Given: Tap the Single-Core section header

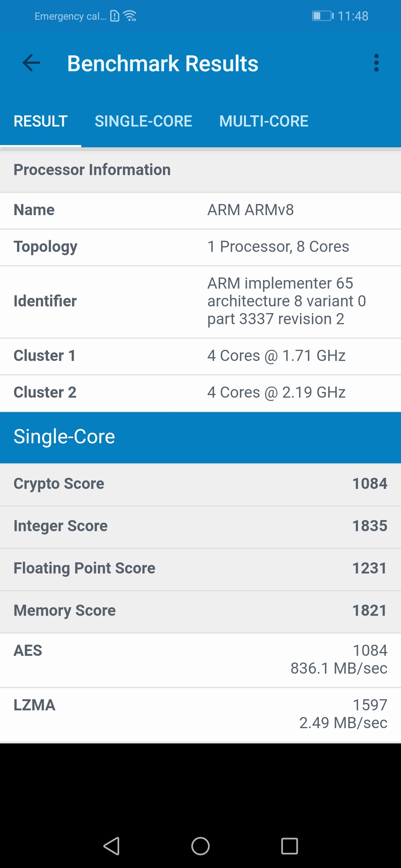Looking at the screenshot, I should (200, 437).
